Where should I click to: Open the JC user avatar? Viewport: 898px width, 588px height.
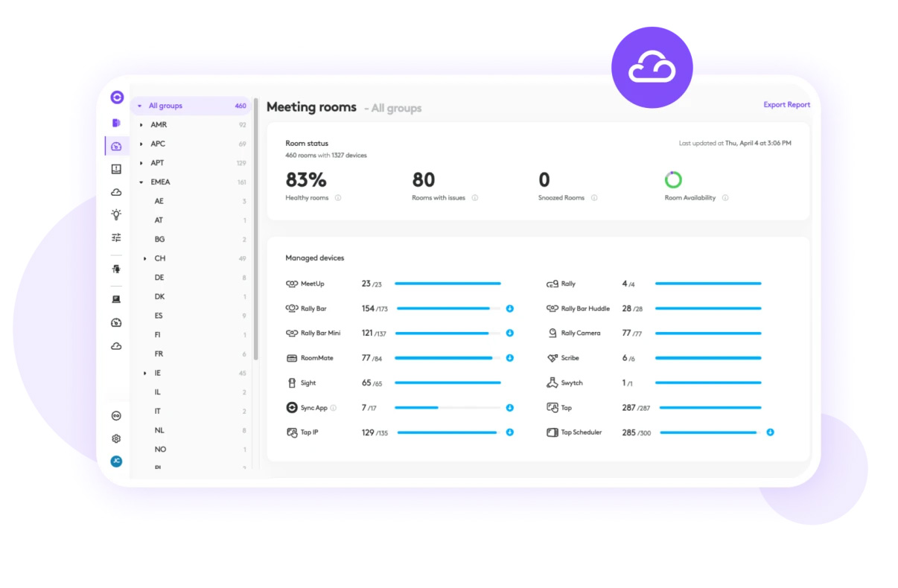(116, 461)
